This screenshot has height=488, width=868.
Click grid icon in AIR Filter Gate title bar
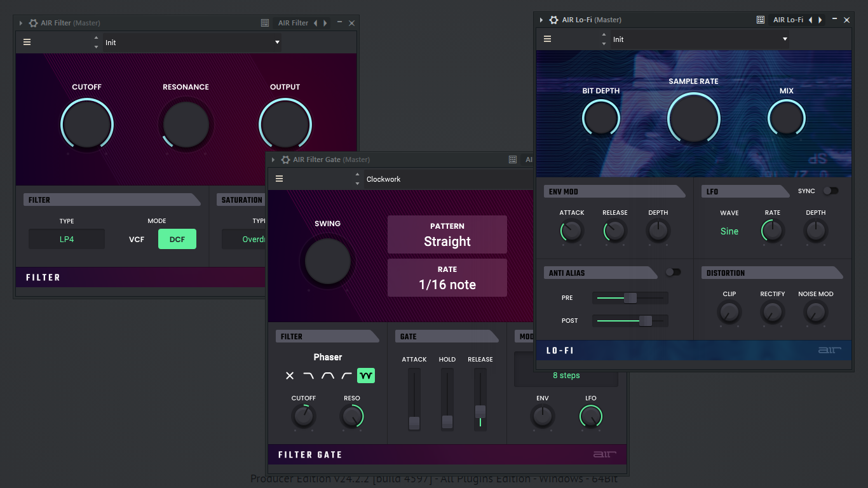click(x=513, y=159)
